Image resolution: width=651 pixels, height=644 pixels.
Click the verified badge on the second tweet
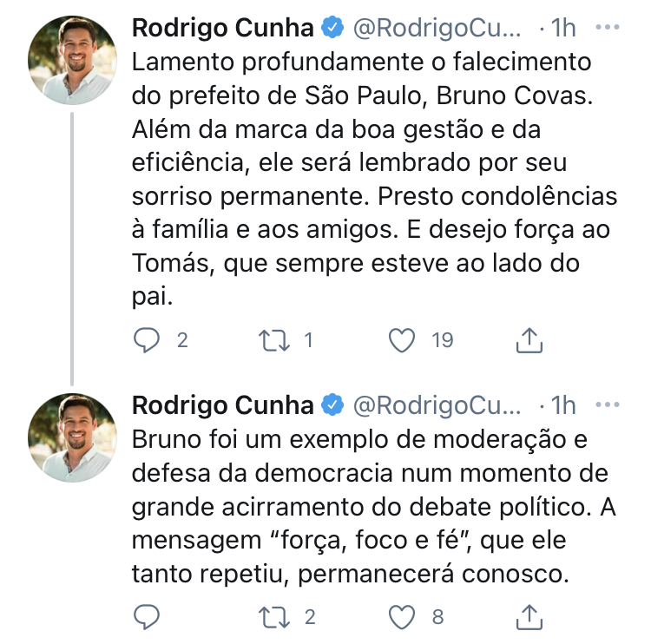tap(332, 405)
